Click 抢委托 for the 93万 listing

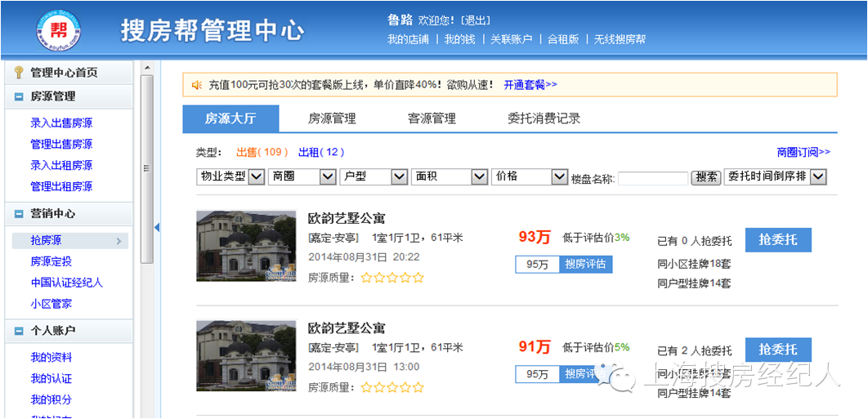(x=778, y=240)
